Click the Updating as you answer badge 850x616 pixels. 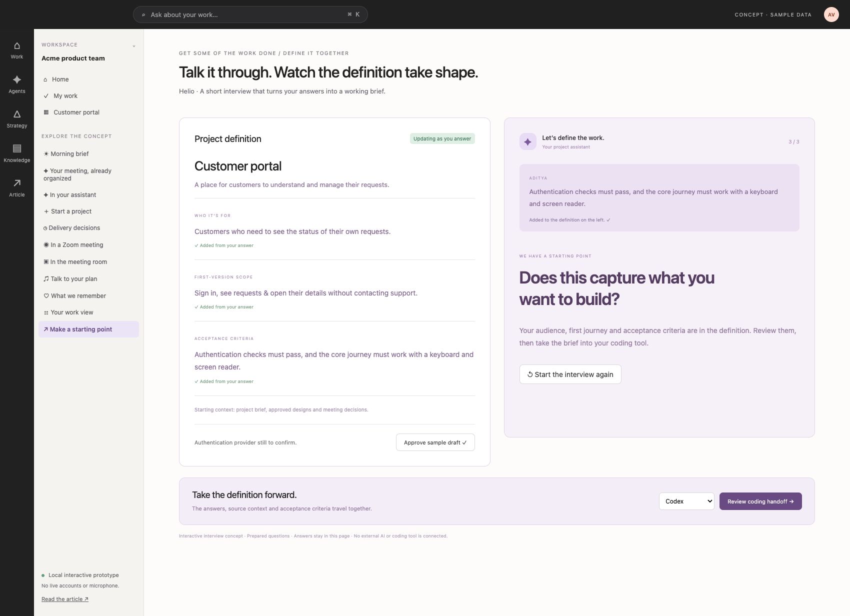(x=442, y=138)
